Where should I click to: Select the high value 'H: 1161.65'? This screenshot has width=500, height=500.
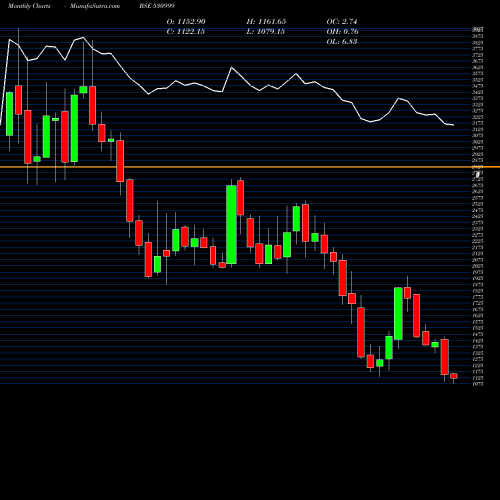[266, 22]
